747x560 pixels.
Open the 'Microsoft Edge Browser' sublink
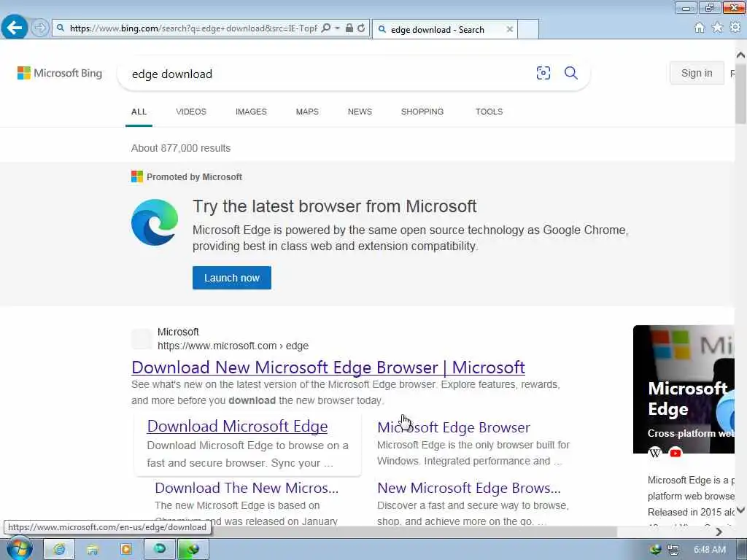click(454, 427)
